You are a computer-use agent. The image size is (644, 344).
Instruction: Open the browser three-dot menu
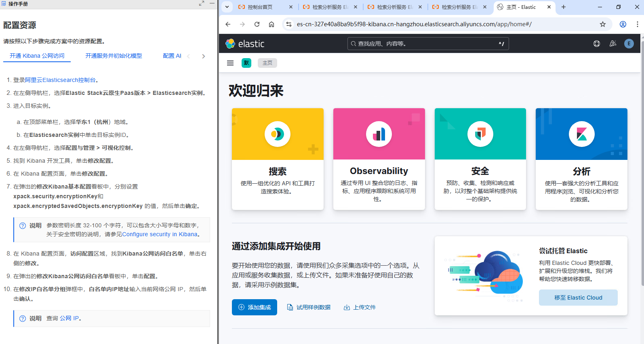pos(638,24)
